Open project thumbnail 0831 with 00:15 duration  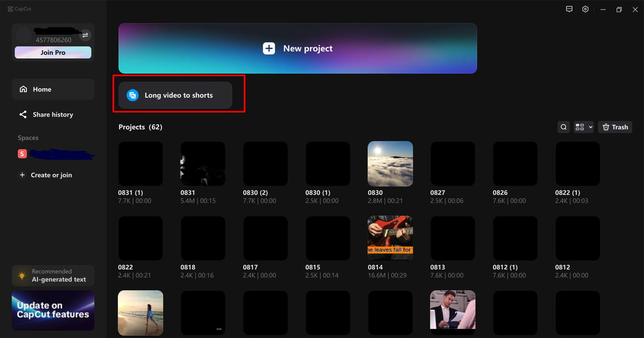pos(203,164)
